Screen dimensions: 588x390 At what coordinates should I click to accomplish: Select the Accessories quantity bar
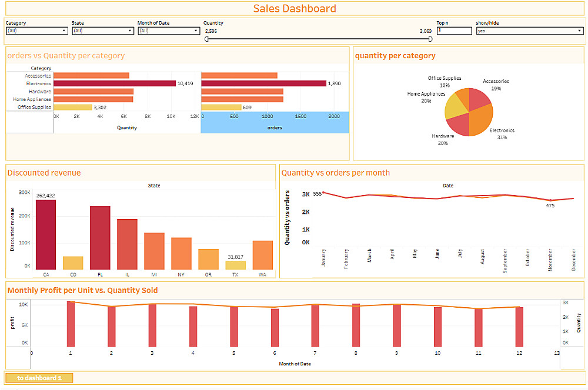[92, 75]
